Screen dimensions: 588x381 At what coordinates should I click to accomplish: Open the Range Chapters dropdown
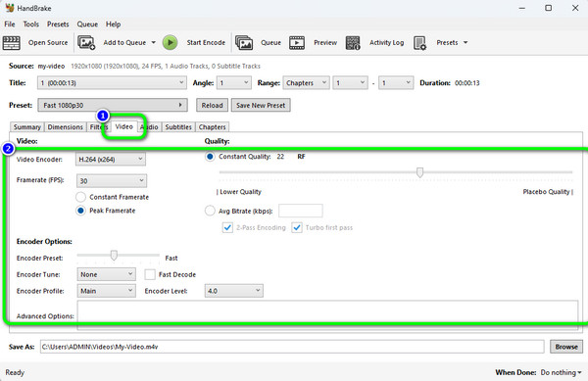click(x=306, y=83)
